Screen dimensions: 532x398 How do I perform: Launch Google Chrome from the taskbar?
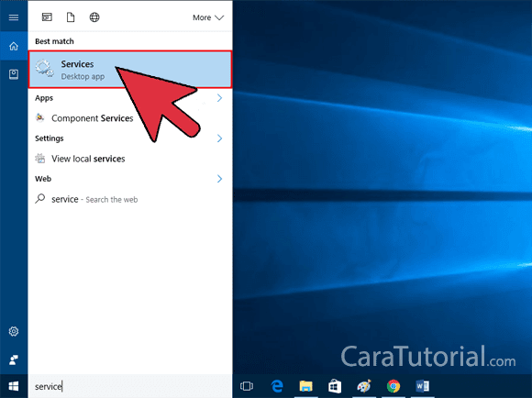pyautogui.click(x=393, y=386)
